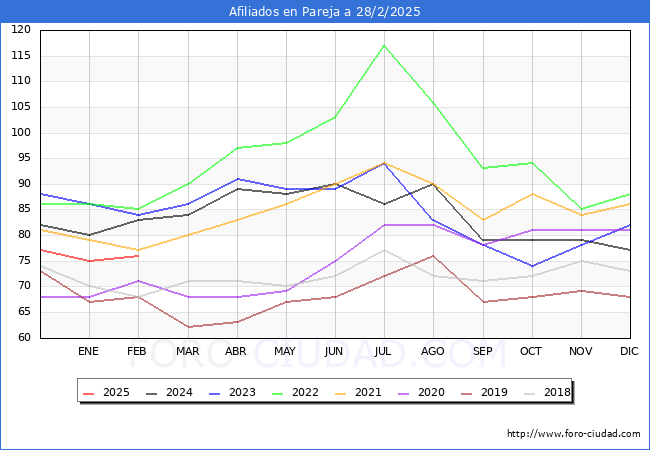The width and height of the screenshot is (650, 450).
Task: Click the 2023 blue legend swatch
Action: (215, 393)
